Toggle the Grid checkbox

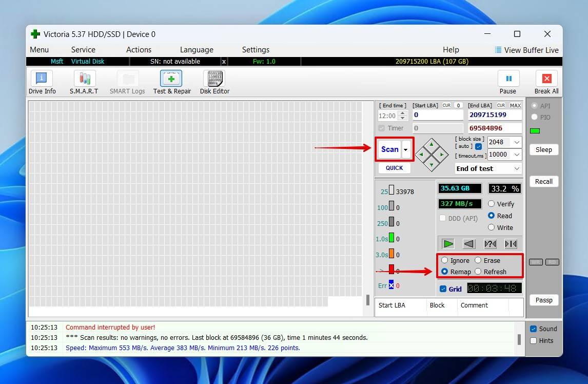[x=443, y=289]
